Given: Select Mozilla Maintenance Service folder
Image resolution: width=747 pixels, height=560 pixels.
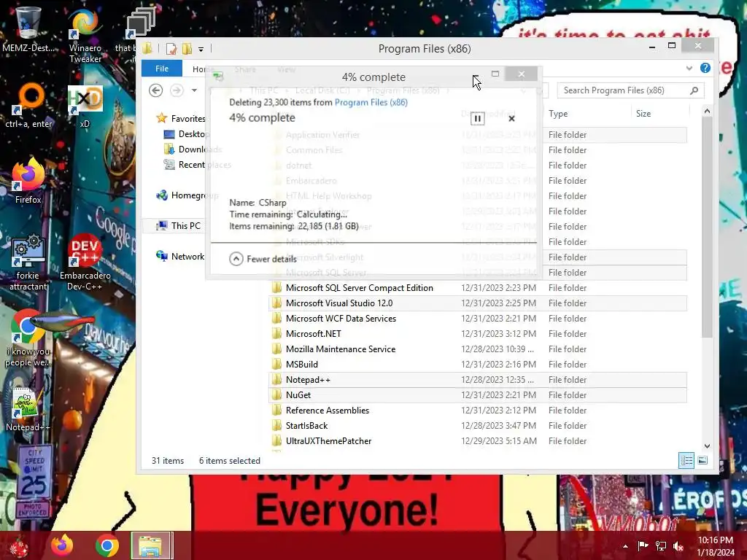Looking at the screenshot, I should [x=478, y=349].
